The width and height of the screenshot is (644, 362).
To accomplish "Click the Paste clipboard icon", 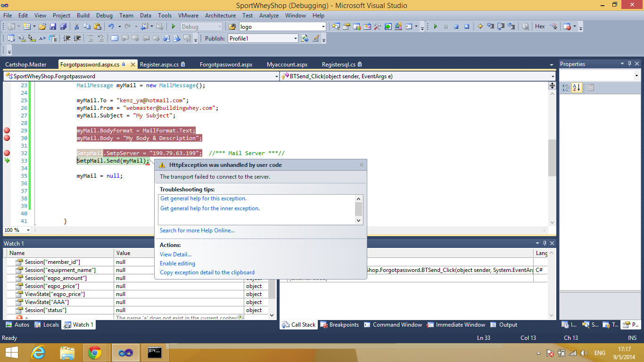I will (x=98, y=27).
